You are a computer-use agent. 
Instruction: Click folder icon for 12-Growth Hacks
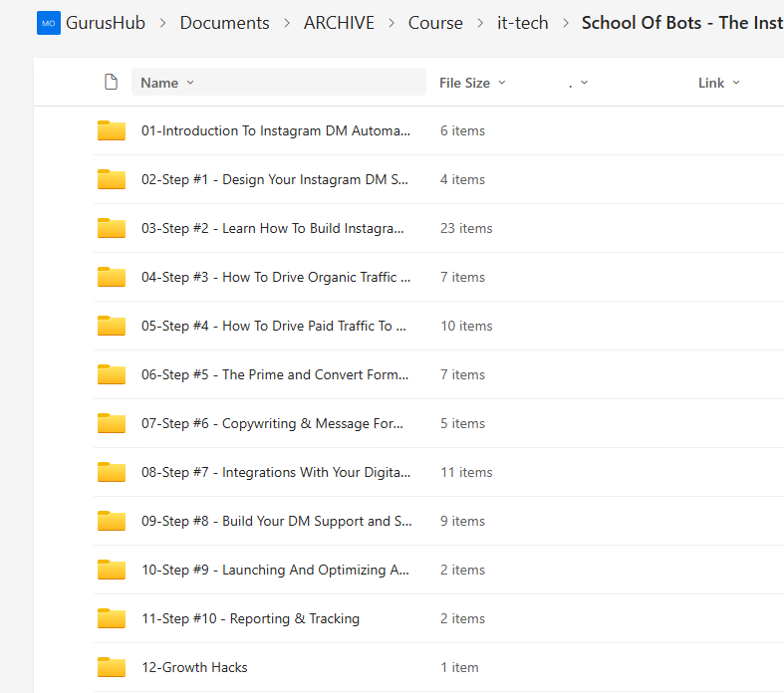click(x=112, y=667)
